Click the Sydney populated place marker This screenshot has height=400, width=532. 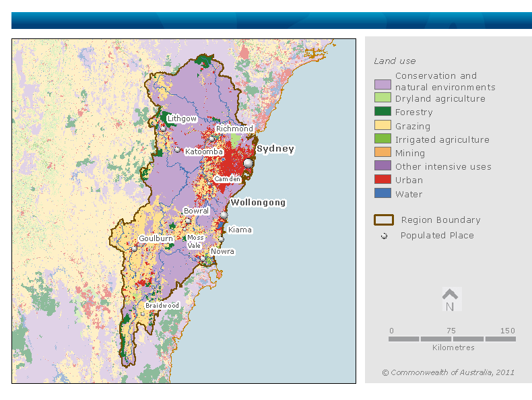click(248, 163)
